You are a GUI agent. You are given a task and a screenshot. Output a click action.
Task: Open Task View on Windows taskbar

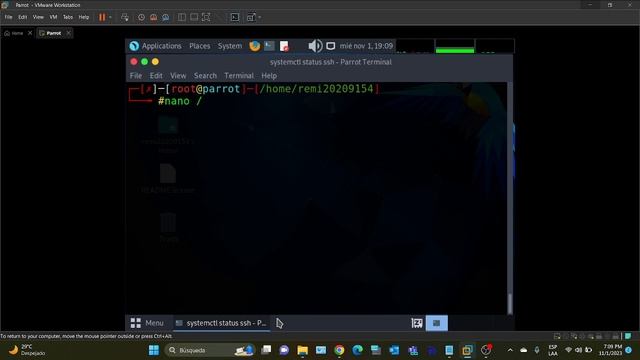[x=266, y=350]
